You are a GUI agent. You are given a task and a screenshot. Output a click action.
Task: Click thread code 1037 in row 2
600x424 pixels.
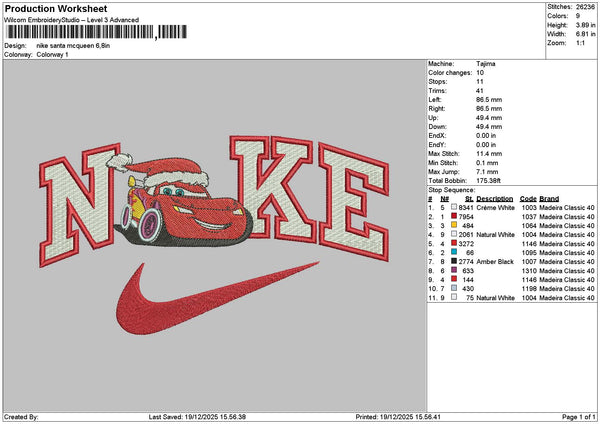pyautogui.click(x=529, y=217)
